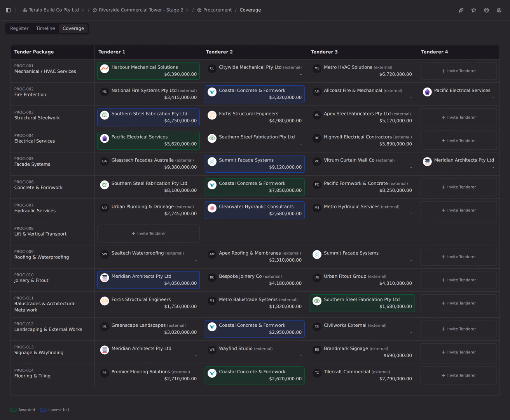Open the Bespoke Joinery Co bid card
This screenshot has width=510, height=420.
255,280
